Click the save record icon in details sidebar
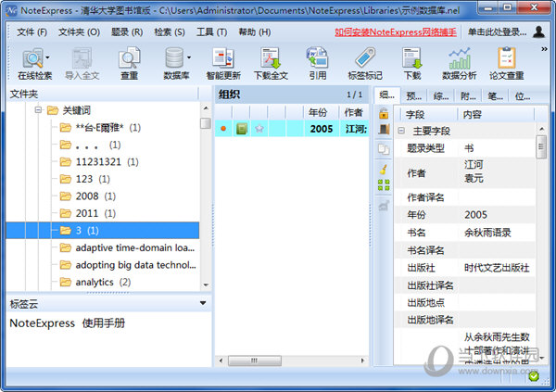This screenshot has height=392, width=556. [x=384, y=130]
